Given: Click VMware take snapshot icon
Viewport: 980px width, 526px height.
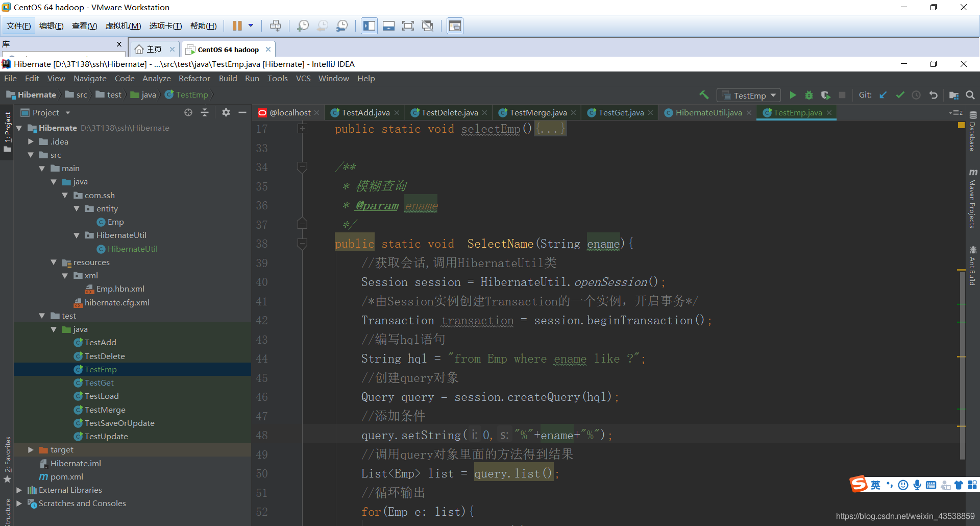Looking at the screenshot, I should [x=303, y=26].
